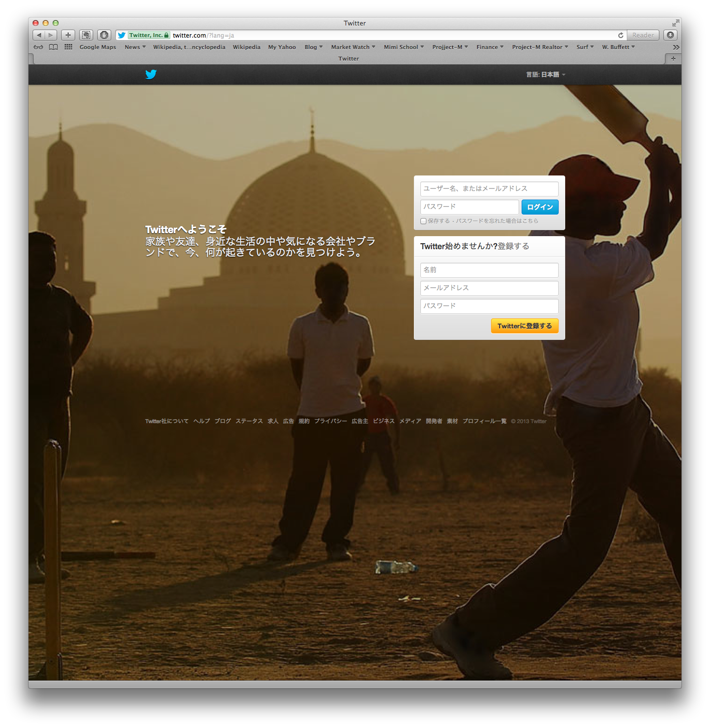Click the toolbar button left of address bar

[104, 35]
